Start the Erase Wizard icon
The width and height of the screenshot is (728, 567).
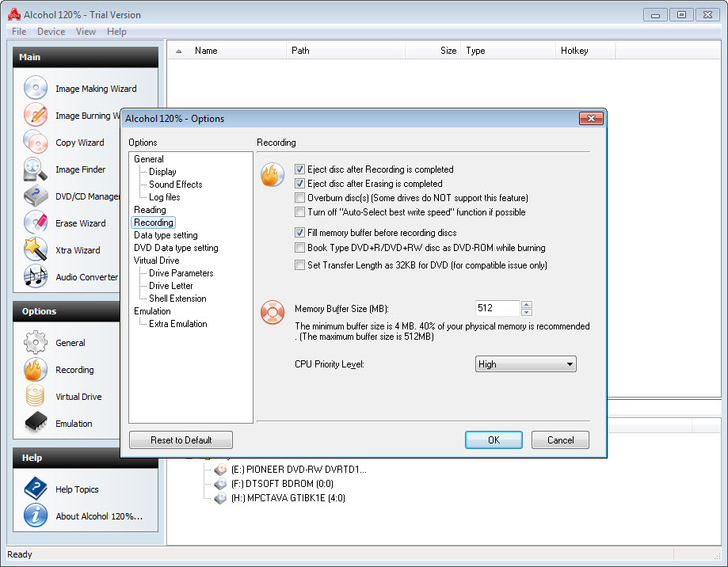pos(36,223)
